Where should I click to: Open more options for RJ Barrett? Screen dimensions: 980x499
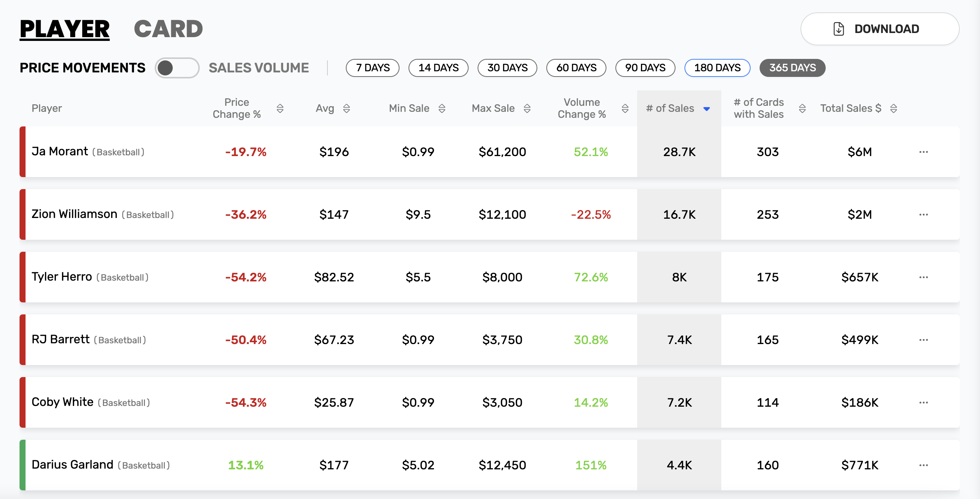pyautogui.click(x=923, y=340)
